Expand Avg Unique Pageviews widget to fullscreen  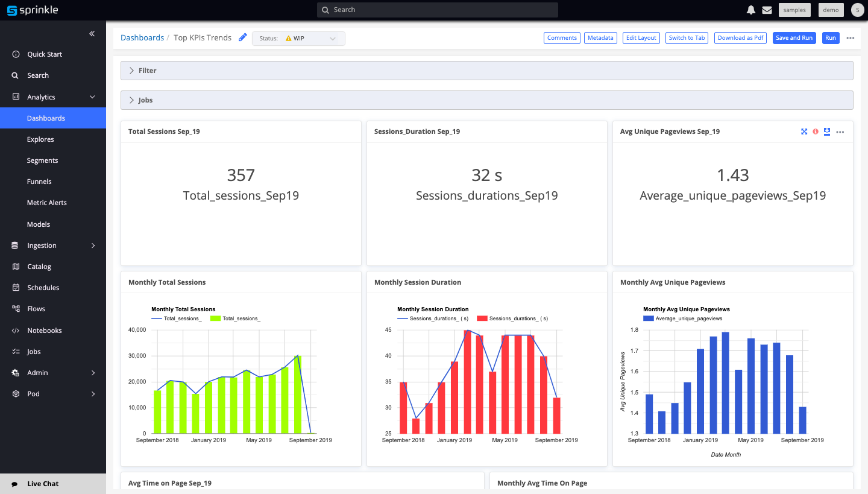tap(804, 131)
